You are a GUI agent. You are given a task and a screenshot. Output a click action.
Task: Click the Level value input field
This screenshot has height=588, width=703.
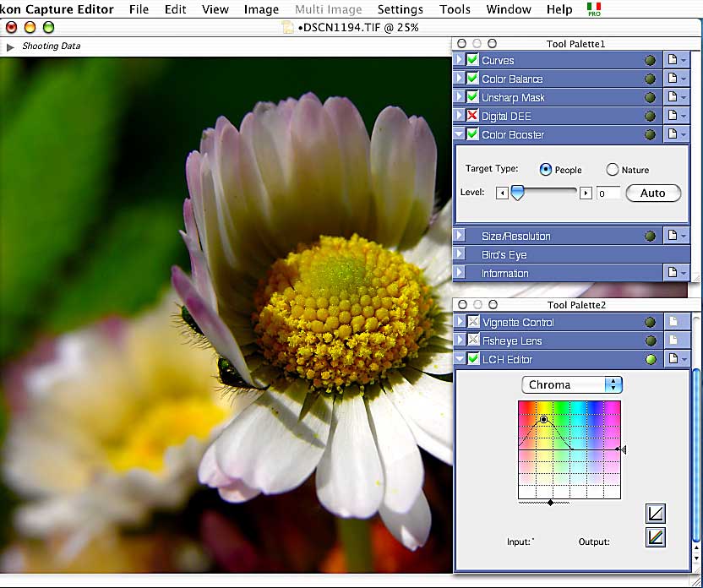pos(608,193)
